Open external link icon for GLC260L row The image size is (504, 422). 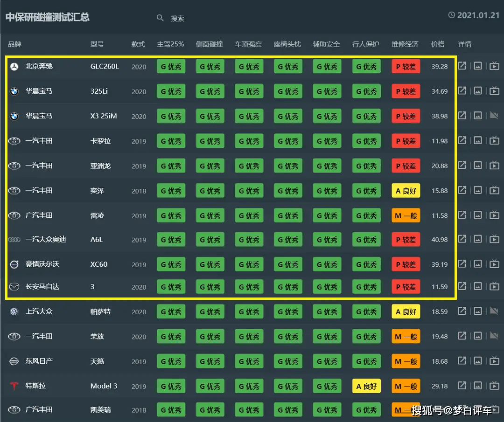pyautogui.click(x=462, y=66)
